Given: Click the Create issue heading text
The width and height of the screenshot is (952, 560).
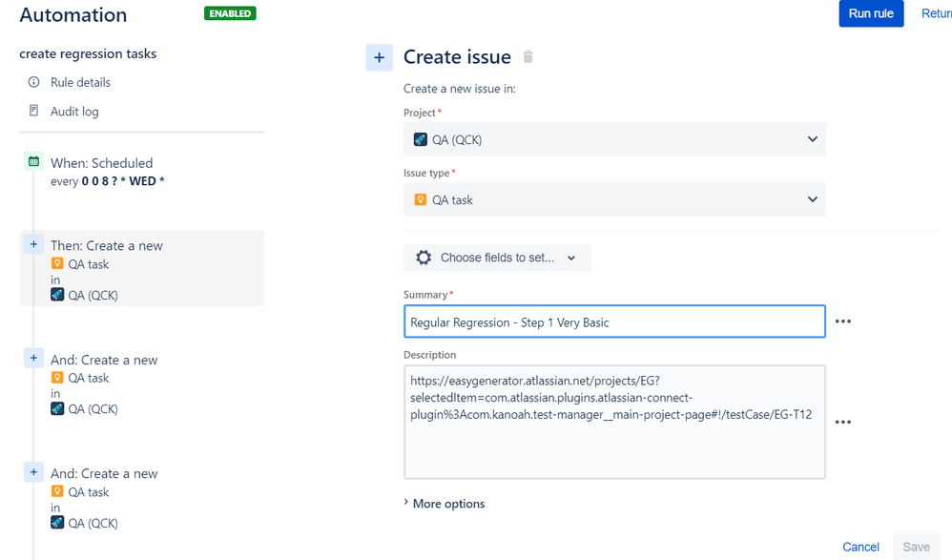Looking at the screenshot, I should [x=457, y=57].
